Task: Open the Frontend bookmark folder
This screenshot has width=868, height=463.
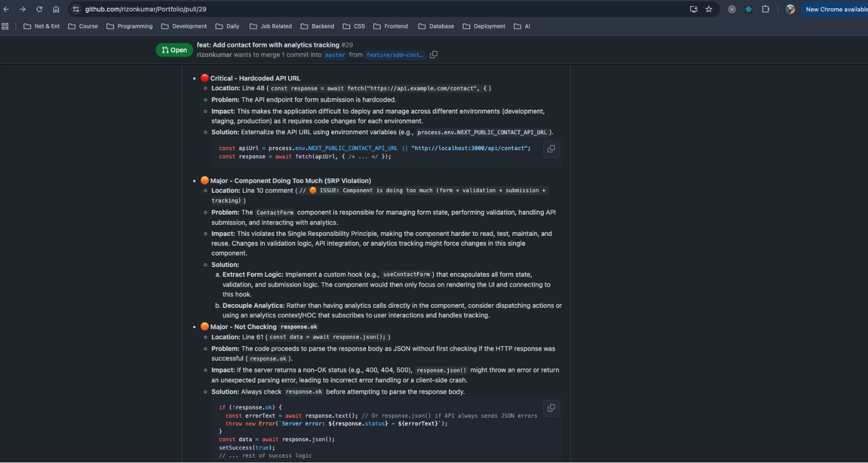Action: click(x=391, y=26)
